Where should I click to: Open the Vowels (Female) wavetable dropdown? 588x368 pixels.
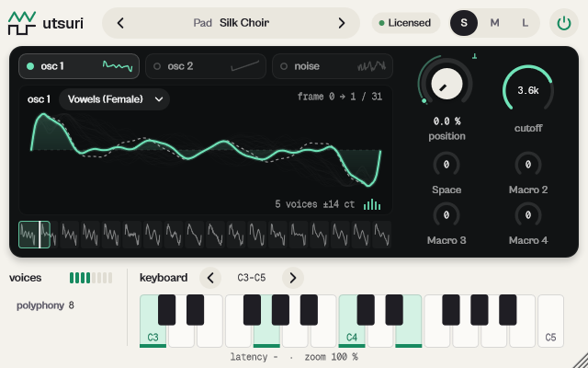coord(114,99)
